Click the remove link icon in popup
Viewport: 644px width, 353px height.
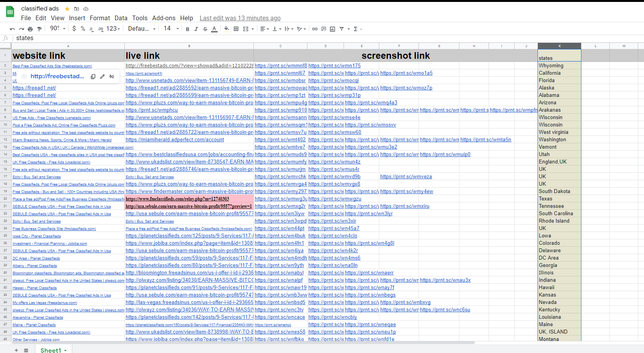112,77
